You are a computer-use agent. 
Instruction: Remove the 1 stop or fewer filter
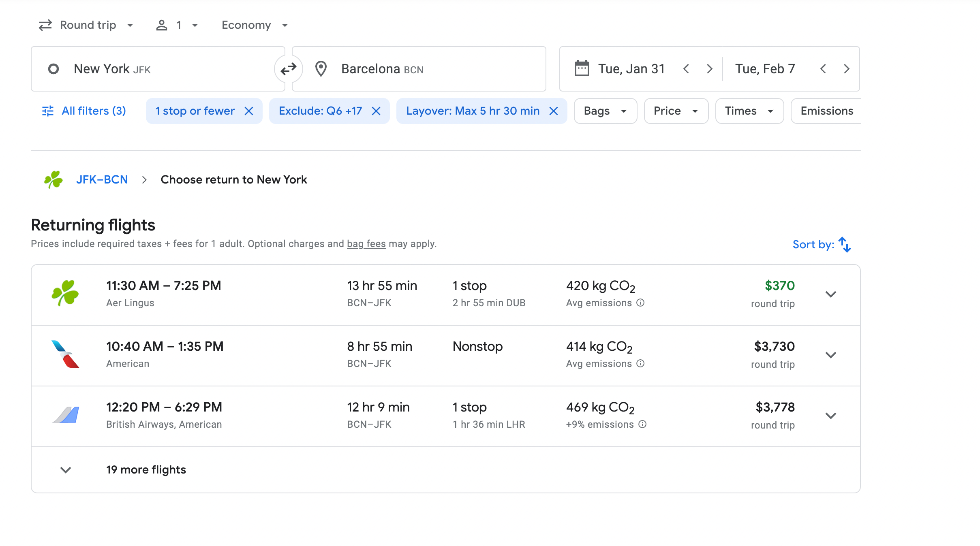pos(249,111)
